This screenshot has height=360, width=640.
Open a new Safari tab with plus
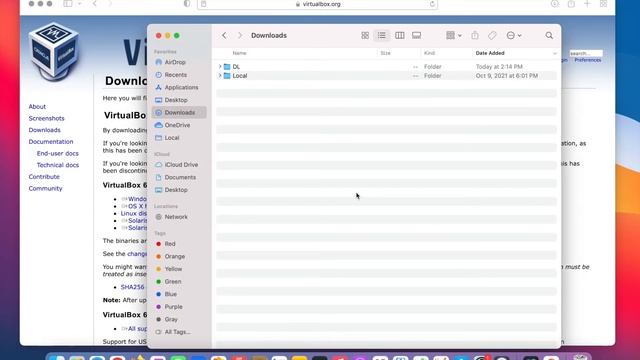coord(587,4)
